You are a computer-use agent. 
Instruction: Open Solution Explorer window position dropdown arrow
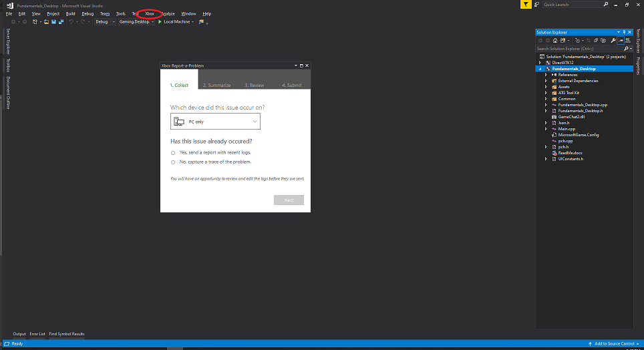click(619, 32)
